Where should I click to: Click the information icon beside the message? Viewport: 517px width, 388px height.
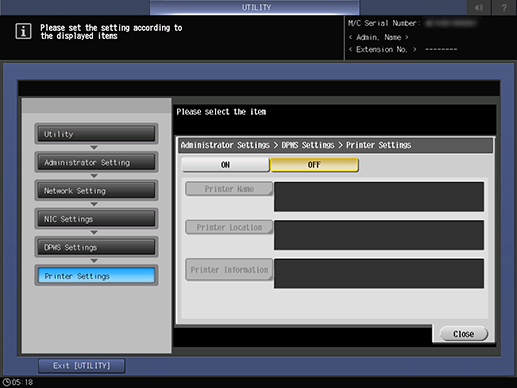tap(23, 31)
